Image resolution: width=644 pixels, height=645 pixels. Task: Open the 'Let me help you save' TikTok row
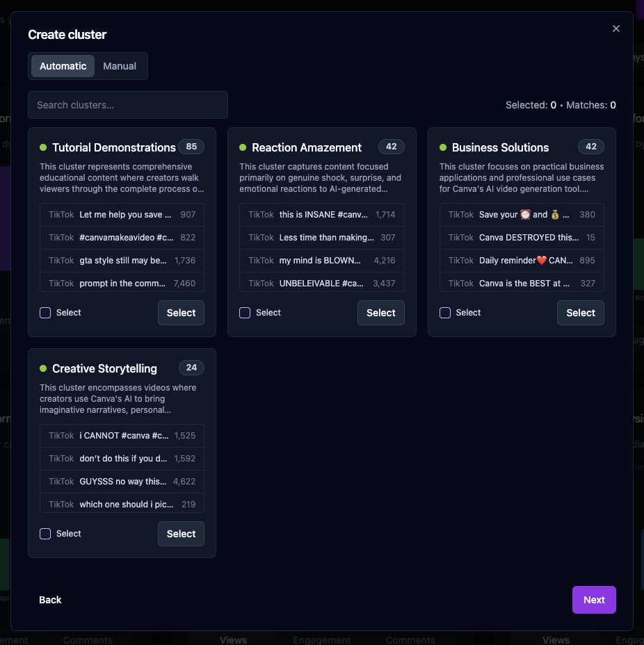tap(122, 215)
